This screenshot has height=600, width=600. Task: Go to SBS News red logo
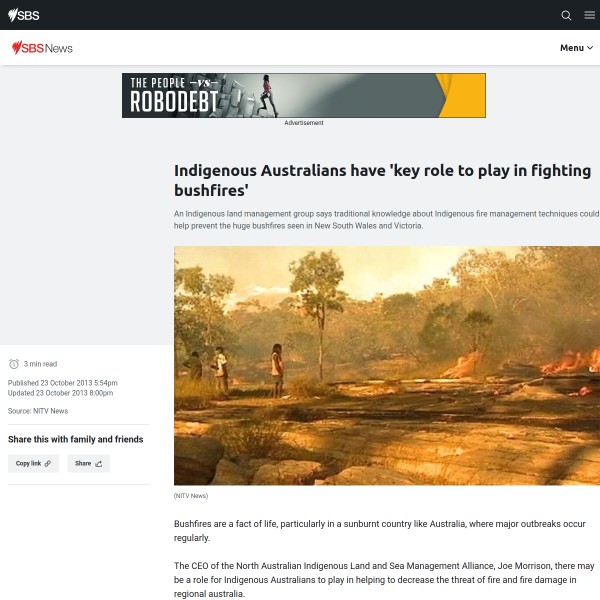click(42, 48)
